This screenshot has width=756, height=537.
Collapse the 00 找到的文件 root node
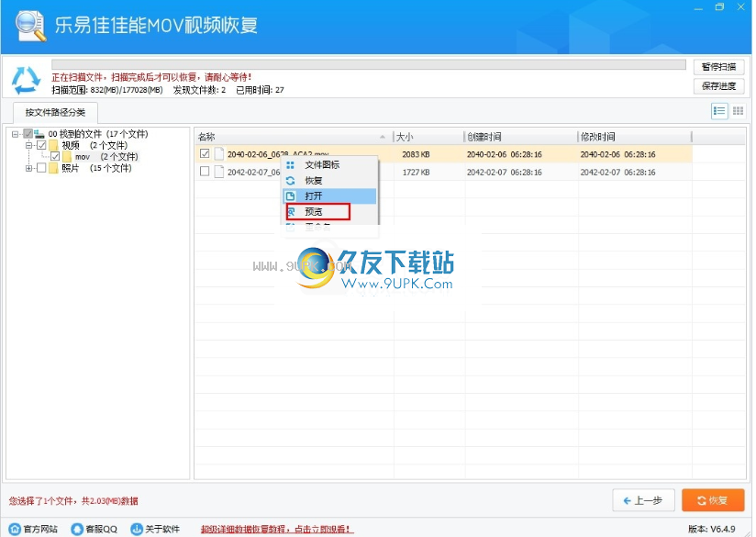tap(15, 134)
